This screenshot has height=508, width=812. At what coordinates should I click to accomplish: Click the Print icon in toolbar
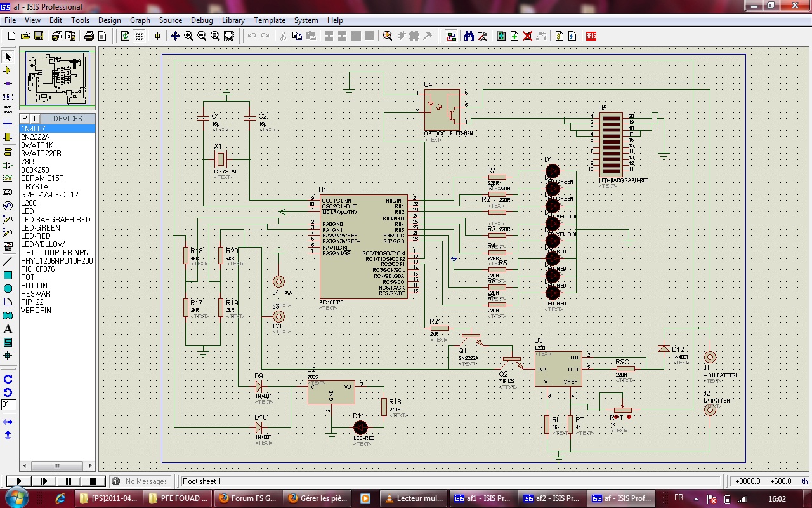click(89, 36)
